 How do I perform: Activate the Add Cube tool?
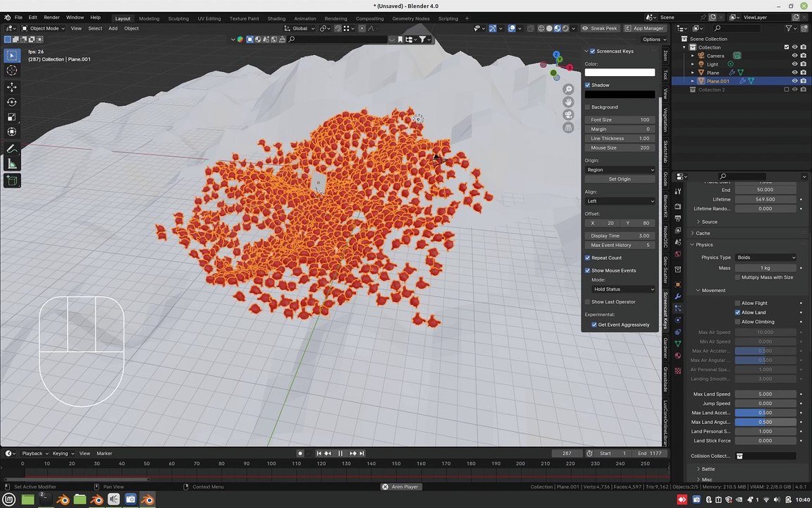coord(12,181)
